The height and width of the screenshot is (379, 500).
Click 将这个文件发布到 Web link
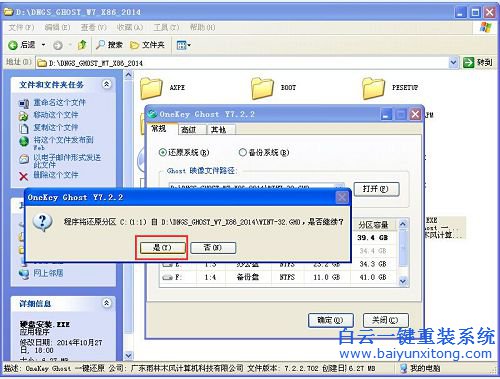click(63, 143)
